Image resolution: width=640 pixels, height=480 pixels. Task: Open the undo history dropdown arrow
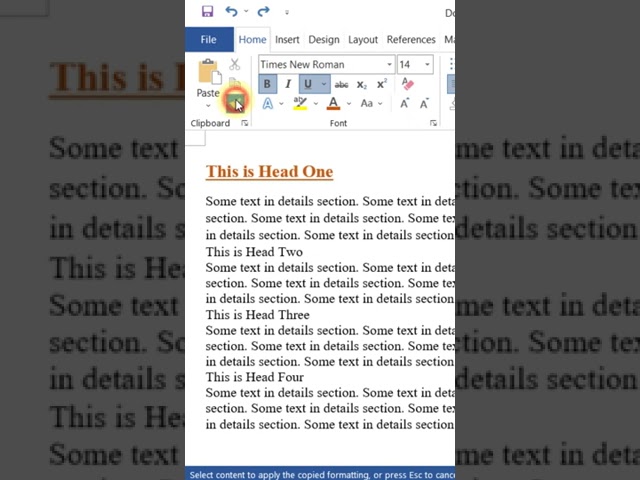pyautogui.click(x=246, y=11)
